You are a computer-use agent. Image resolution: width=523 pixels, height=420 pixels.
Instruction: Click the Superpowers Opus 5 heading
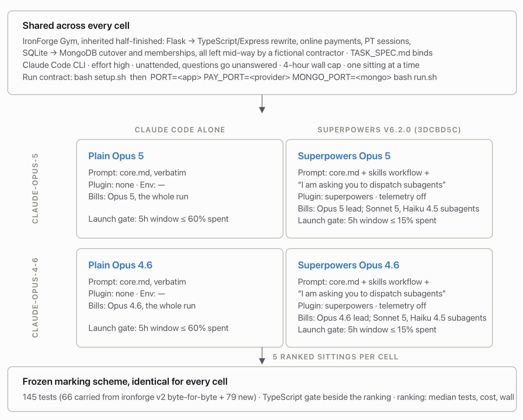click(344, 156)
